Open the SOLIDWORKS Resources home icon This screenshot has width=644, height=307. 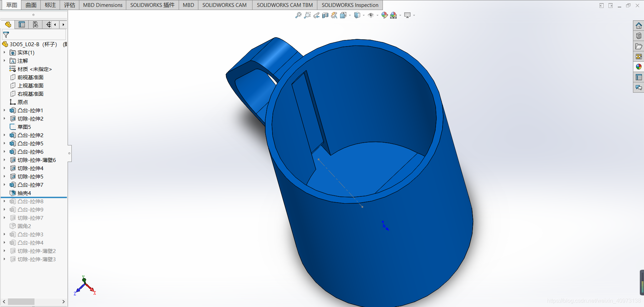[639, 25]
